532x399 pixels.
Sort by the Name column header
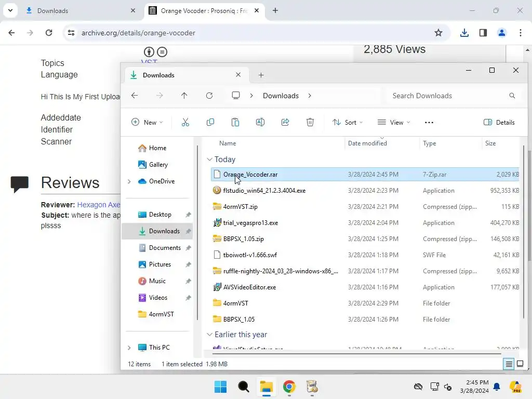point(228,143)
